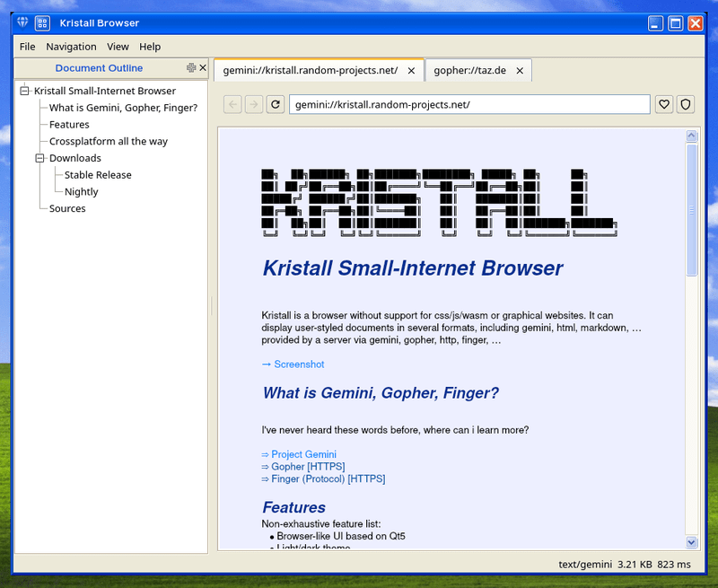Click the vertical scrollbar thumb

pos(691,210)
